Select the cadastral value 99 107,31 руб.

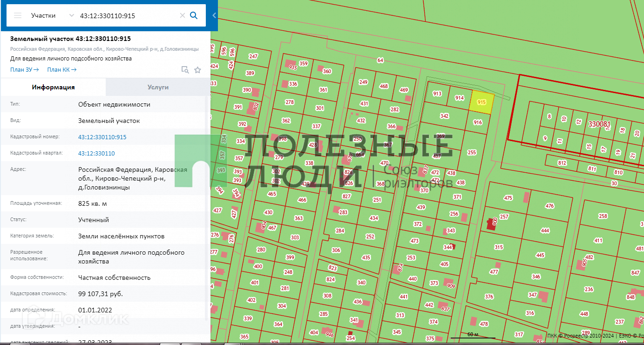point(101,294)
